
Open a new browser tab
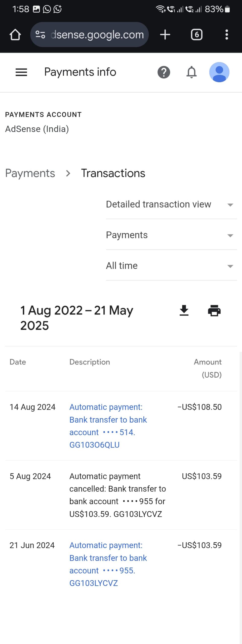pos(165,34)
